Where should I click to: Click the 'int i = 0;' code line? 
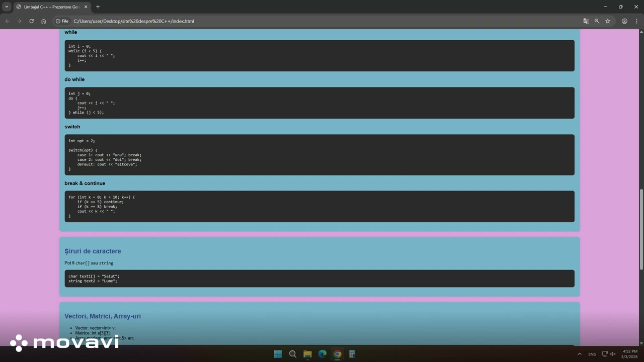[x=79, y=46]
